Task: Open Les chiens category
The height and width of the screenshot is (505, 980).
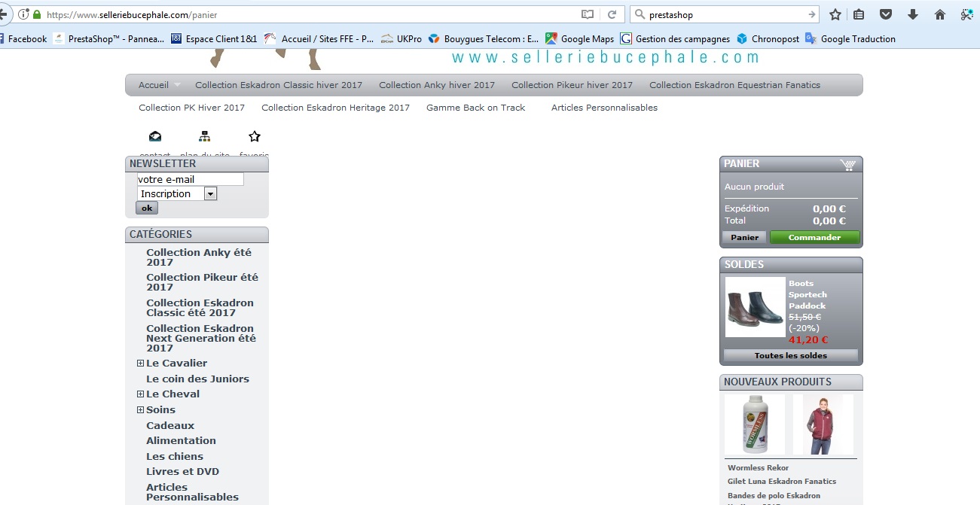Action: [175, 456]
